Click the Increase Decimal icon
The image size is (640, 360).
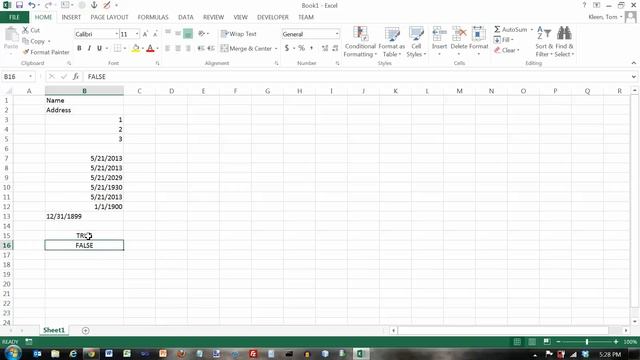coord(325,48)
